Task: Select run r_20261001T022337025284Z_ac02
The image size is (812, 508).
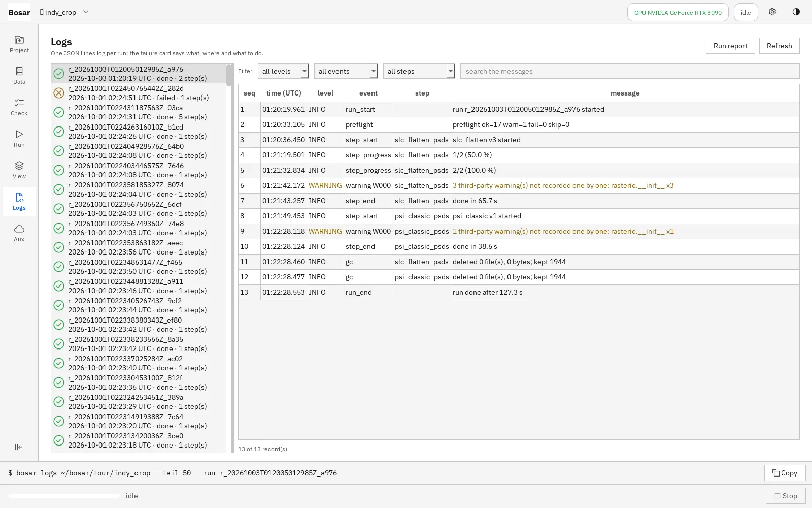Action: pyautogui.click(x=139, y=363)
